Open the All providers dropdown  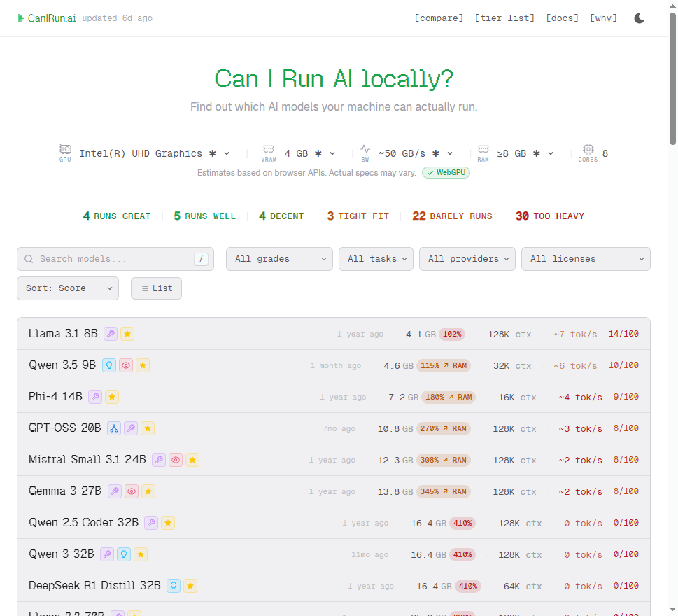click(x=467, y=259)
